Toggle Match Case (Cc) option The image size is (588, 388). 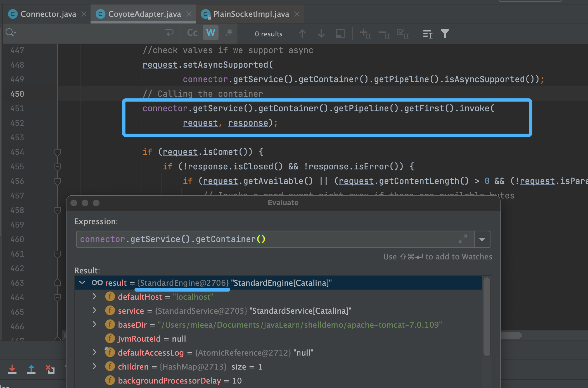pos(192,33)
